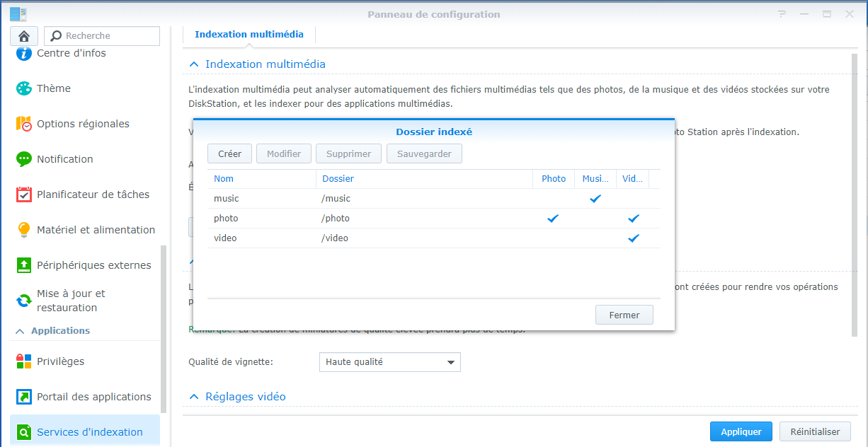Click the Recherche search field
The height and width of the screenshot is (447, 868).
(x=102, y=36)
